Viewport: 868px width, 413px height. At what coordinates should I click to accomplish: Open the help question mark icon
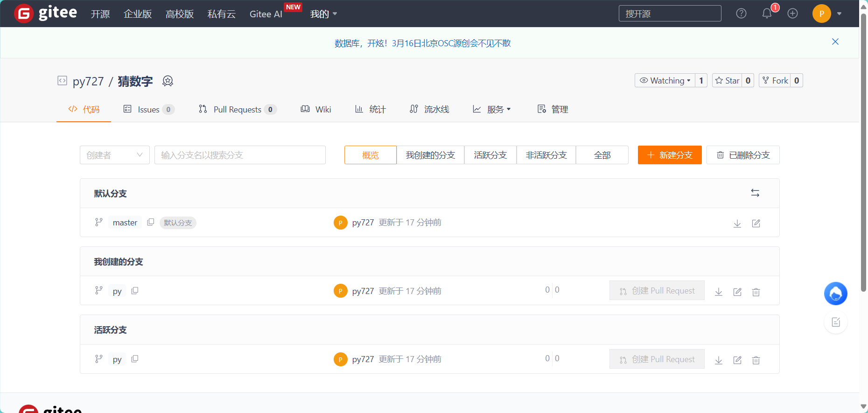coord(741,14)
